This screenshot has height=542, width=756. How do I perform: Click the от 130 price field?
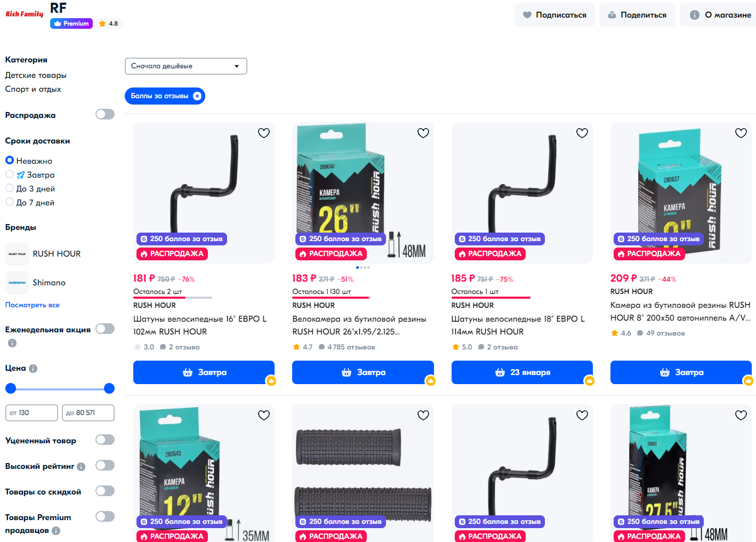pyautogui.click(x=31, y=413)
